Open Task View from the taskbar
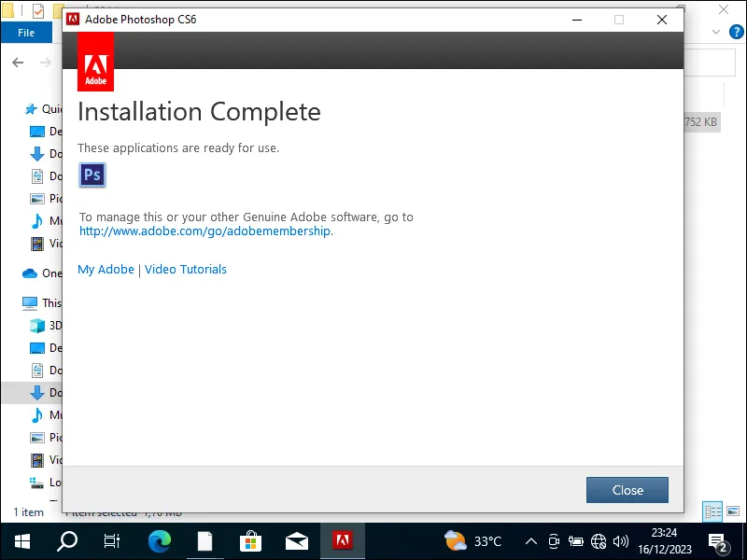Viewport: 747px width, 560px height. pos(112,540)
